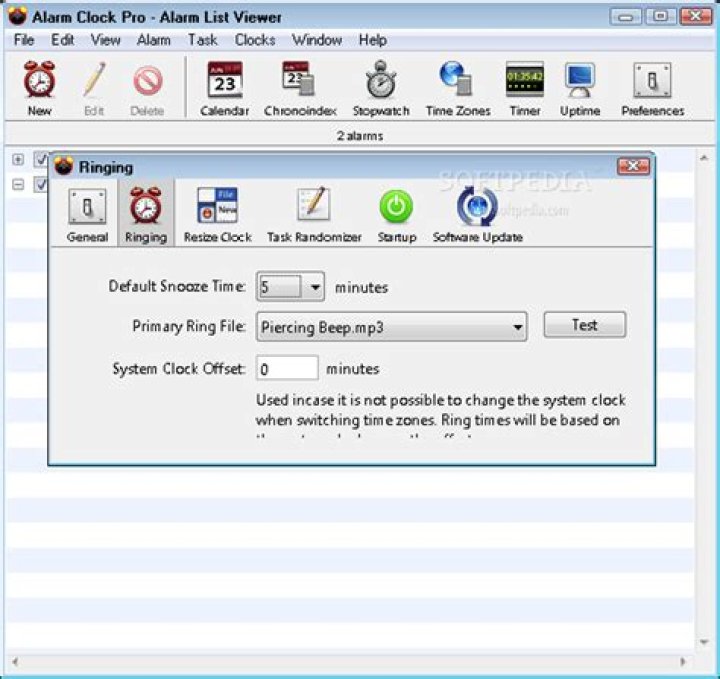Click the horizontal scrollbar left arrow
The height and width of the screenshot is (679, 720).
click(15, 662)
